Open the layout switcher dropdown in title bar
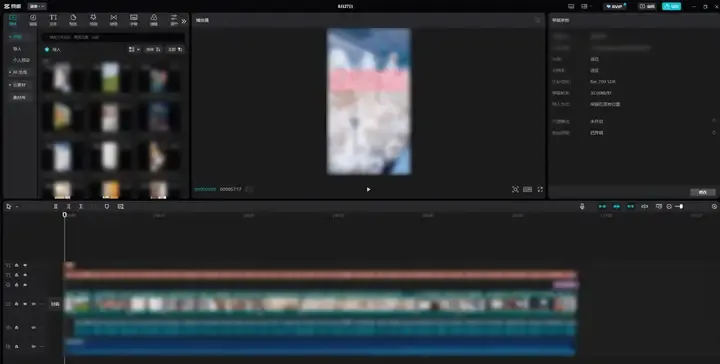 pyautogui.click(x=586, y=6)
